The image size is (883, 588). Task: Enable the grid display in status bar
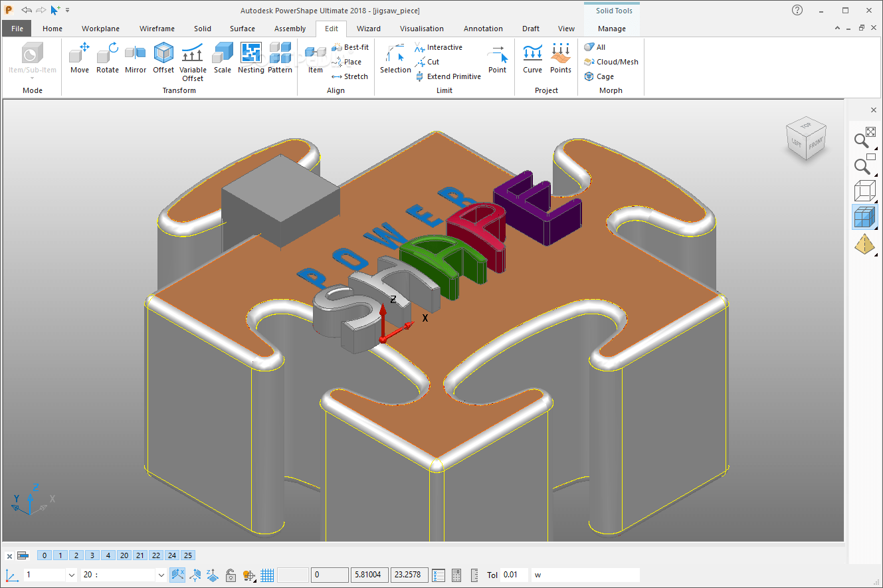coord(266,575)
